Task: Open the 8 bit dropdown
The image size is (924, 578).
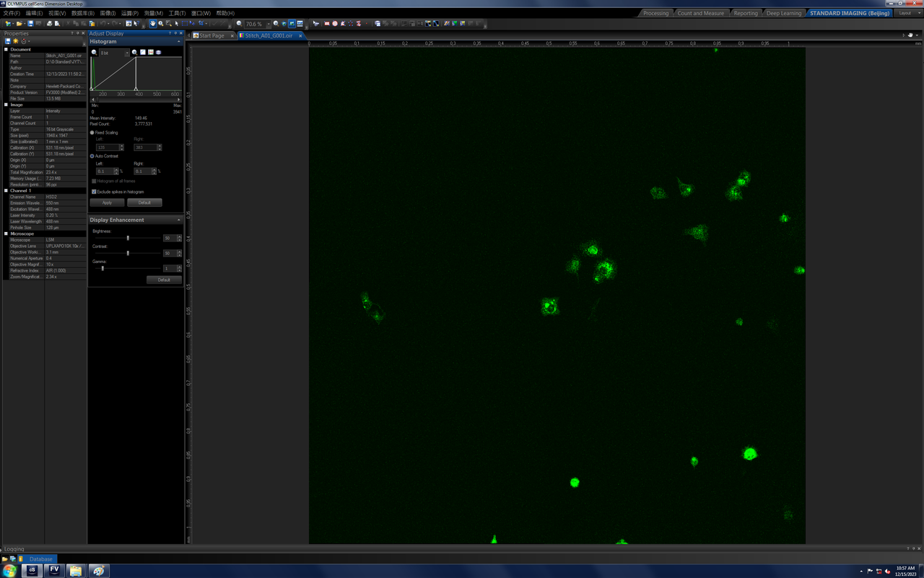Action: [114, 53]
